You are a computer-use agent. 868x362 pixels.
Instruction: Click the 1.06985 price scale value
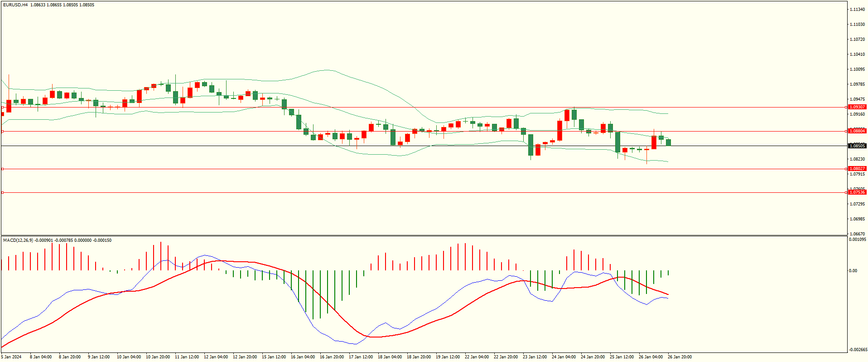[857, 219]
